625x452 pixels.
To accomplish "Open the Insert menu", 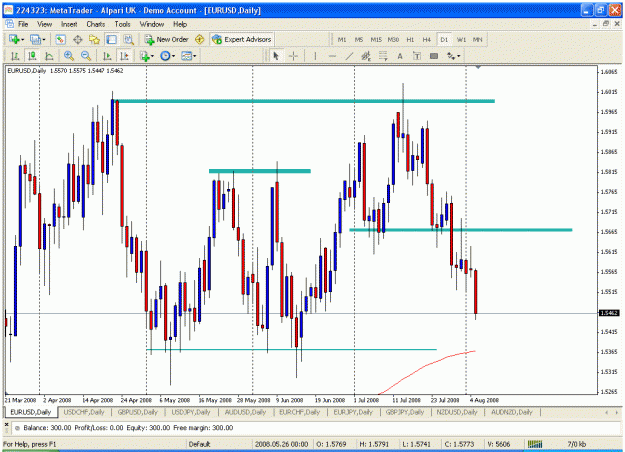I will tap(69, 24).
